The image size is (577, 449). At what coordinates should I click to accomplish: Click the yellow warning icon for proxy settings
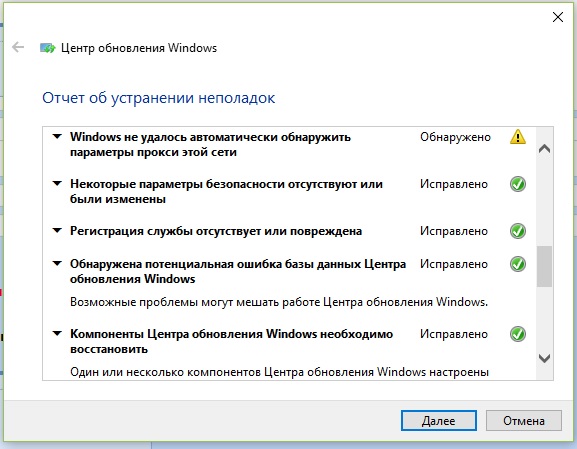(x=518, y=137)
